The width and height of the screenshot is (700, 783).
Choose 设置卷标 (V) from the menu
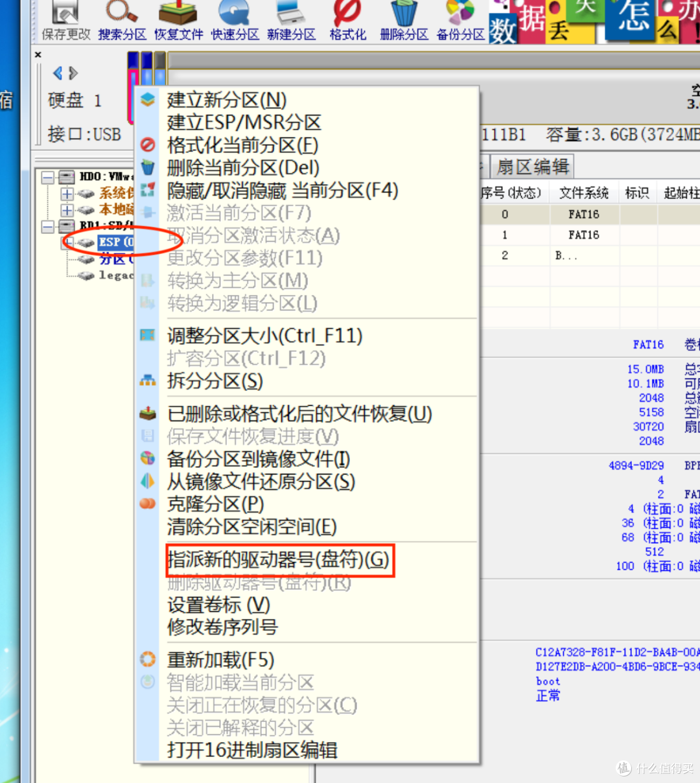[x=218, y=605]
